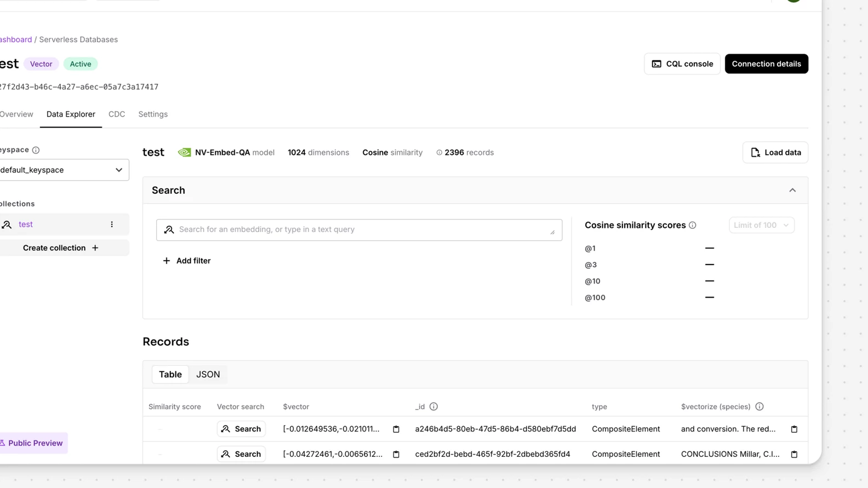The image size is (868, 488).
Task: Open the test collection options menu
Action: (112, 225)
